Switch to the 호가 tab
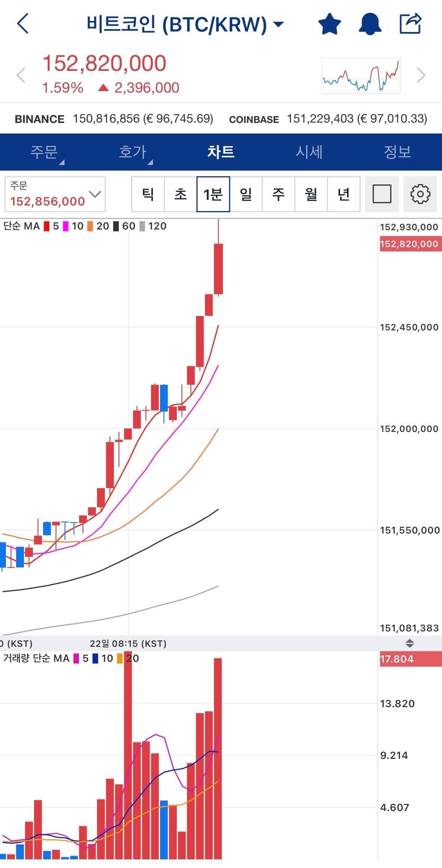The height and width of the screenshot is (868, 442). [x=133, y=152]
